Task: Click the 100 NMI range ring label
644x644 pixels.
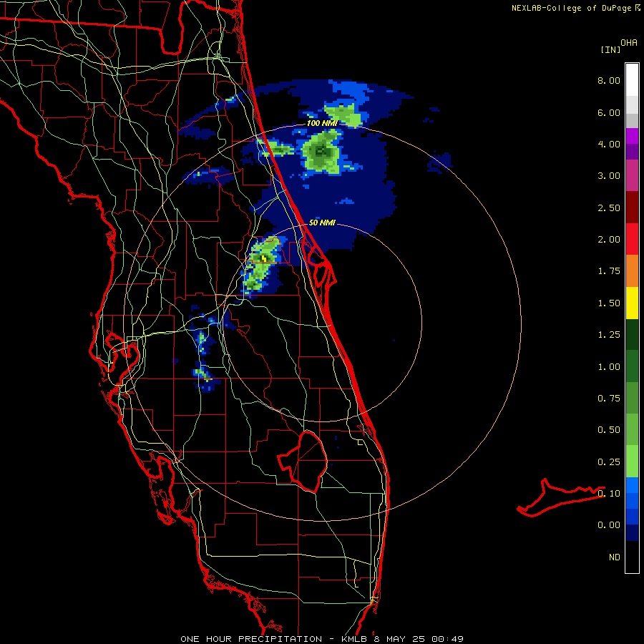Action: pos(322,123)
